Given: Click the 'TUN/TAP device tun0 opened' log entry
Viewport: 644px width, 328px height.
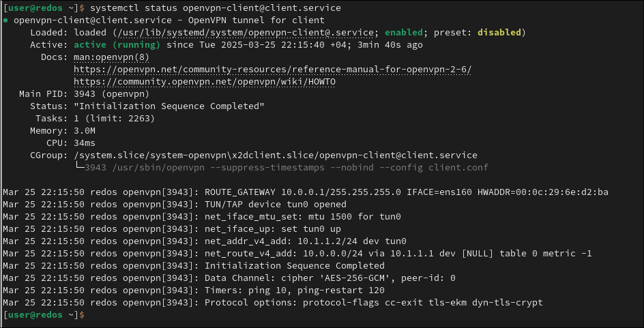Looking at the screenshot, I should pos(275,205).
